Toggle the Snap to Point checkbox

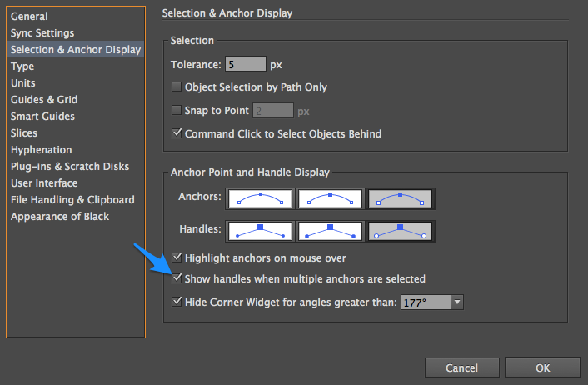[x=177, y=110]
